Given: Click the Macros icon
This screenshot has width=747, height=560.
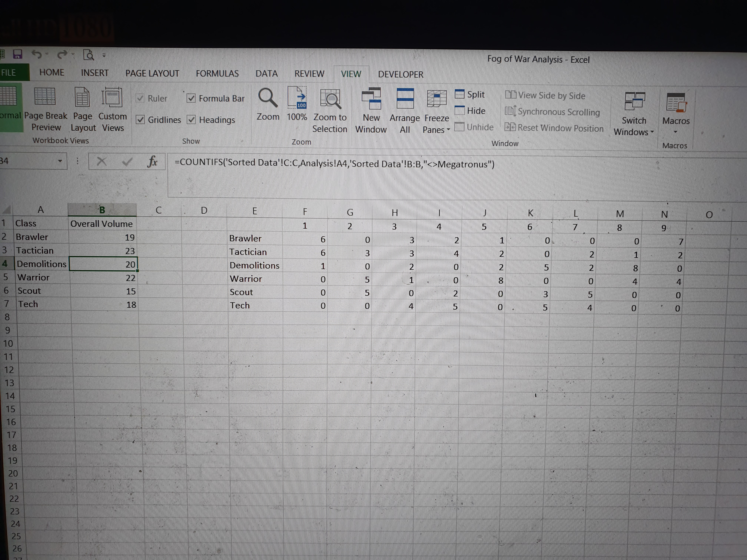Looking at the screenshot, I should tap(676, 103).
